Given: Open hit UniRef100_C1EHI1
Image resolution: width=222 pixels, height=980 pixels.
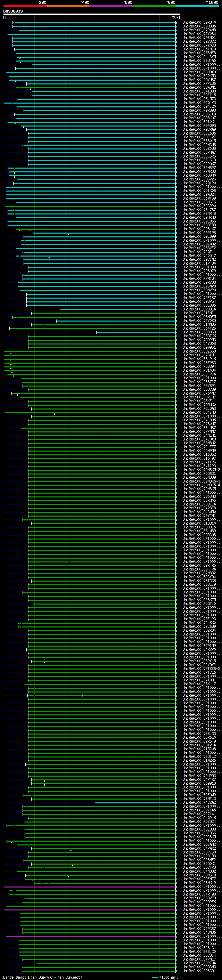Looking at the screenshot, I should (199, 313).
